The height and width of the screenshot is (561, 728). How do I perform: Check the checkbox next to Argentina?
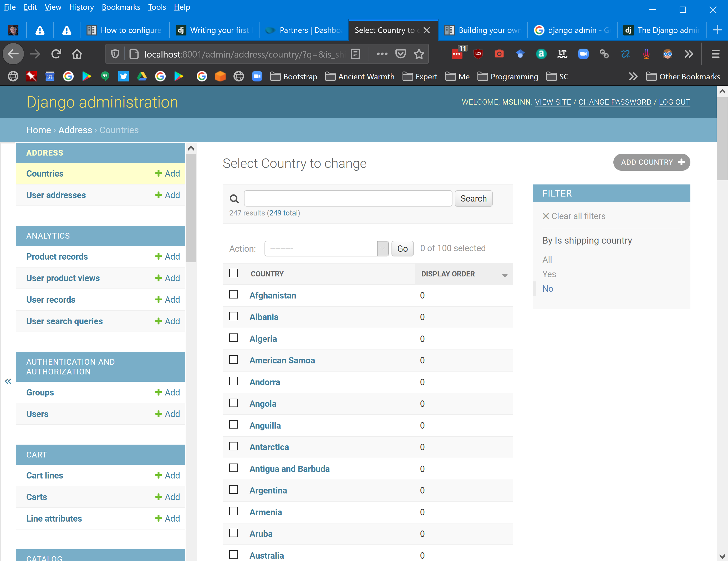coord(233,490)
